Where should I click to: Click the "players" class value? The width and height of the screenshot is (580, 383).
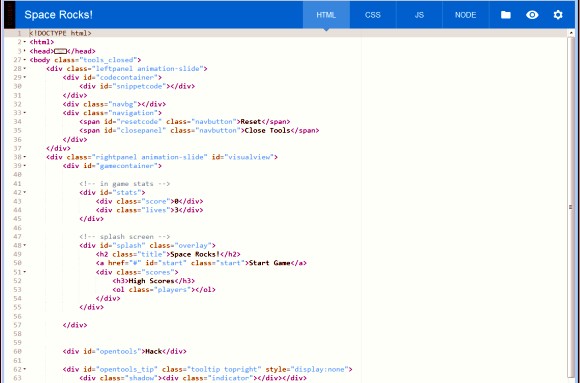tap(172, 290)
